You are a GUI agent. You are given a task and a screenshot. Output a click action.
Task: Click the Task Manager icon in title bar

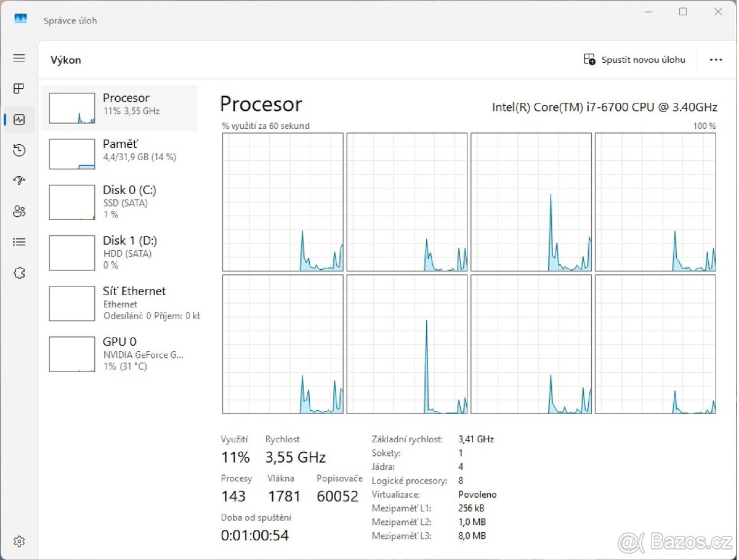tap(20, 18)
